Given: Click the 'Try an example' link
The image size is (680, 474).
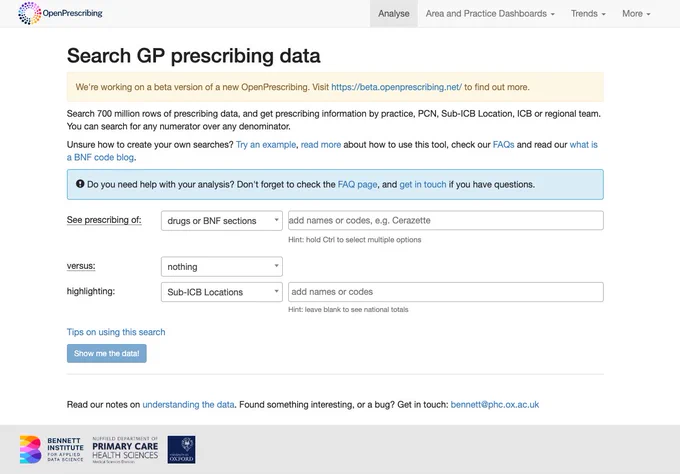Looking at the screenshot, I should coord(266,144).
